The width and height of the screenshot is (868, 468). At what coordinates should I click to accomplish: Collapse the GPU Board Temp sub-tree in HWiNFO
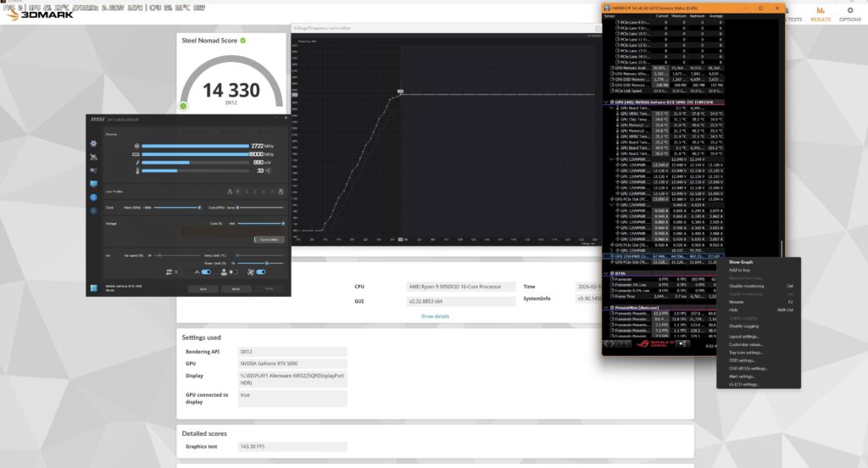tap(612, 108)
